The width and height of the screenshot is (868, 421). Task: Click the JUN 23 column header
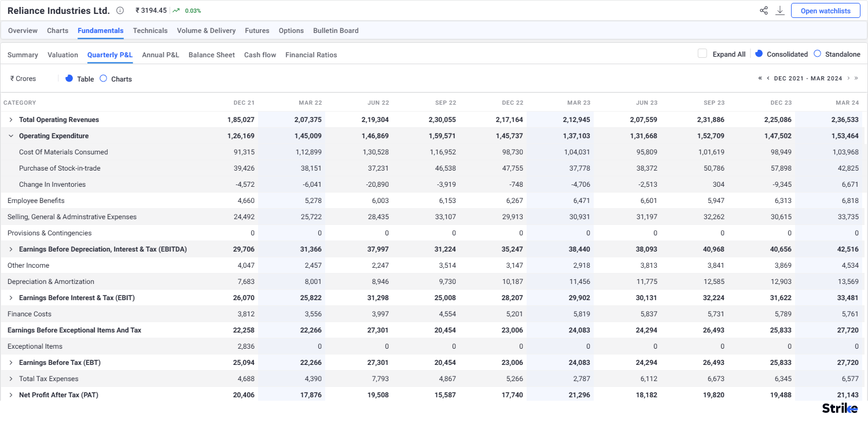pyautogui.click(x=646, y=103)
